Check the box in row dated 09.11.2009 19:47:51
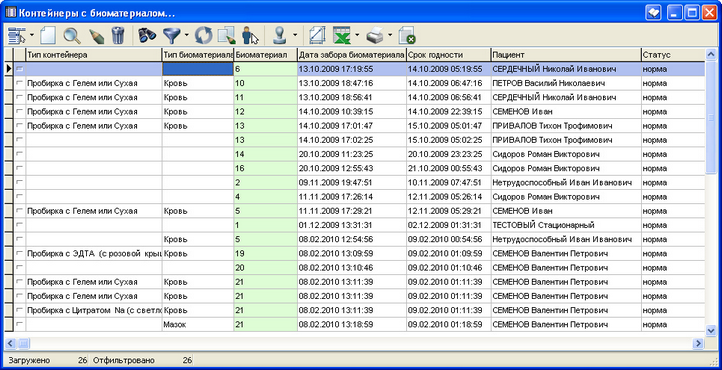 tap(19, 183)
